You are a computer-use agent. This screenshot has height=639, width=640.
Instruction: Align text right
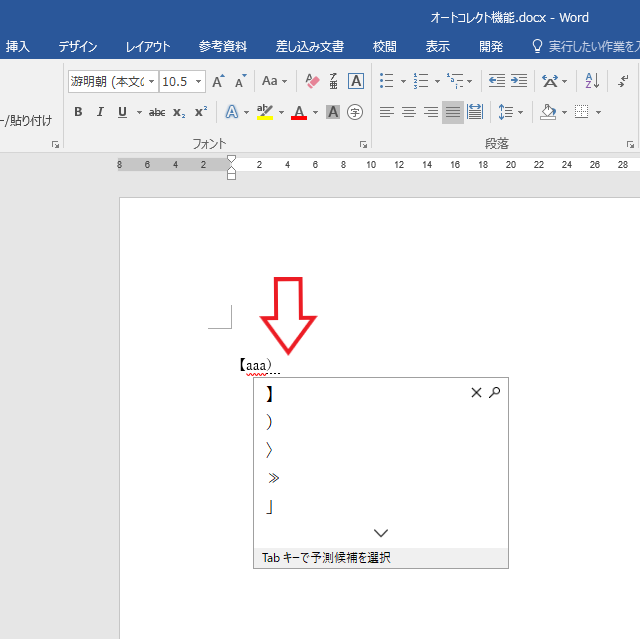point(431,112)
